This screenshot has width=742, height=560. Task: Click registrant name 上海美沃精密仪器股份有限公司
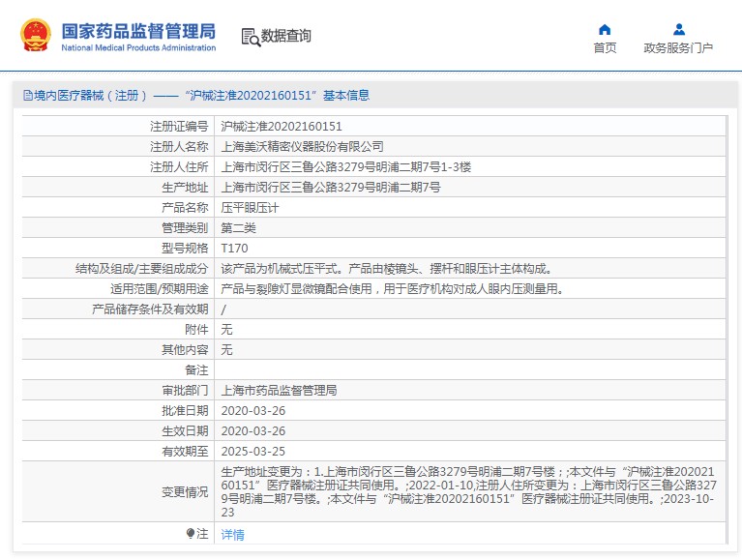pyautogui.click(x=303, y=147)
